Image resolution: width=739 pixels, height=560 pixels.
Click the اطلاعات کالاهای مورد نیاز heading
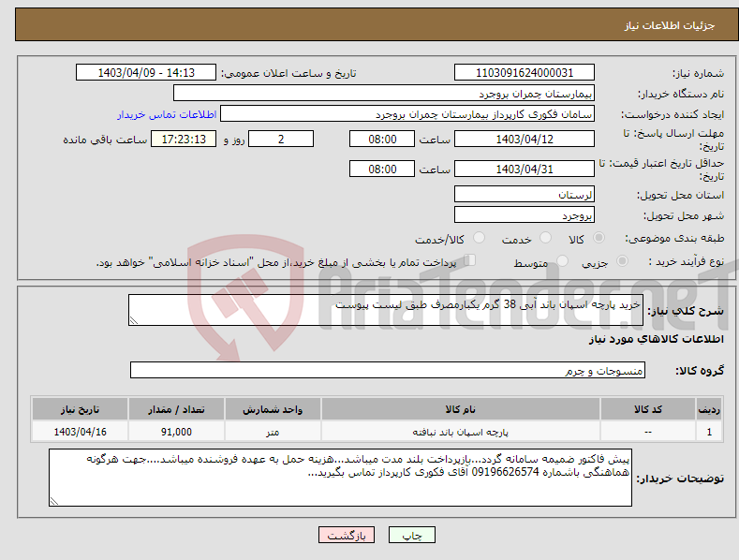point(656,339)
